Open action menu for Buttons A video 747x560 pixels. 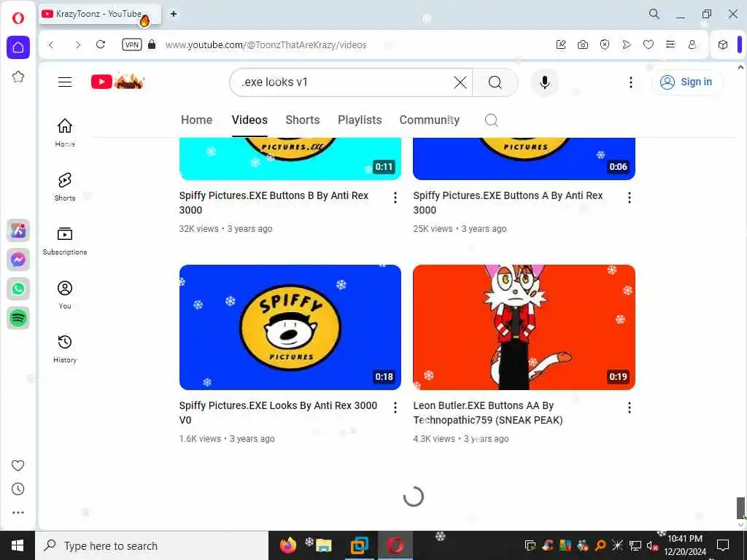pos(630,198)
